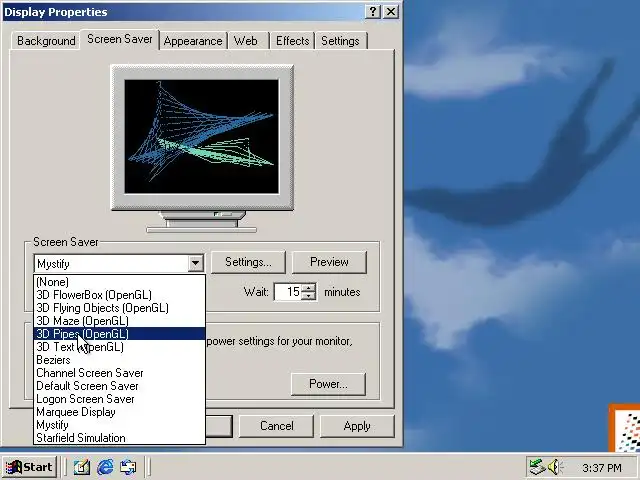Collapse the screen saver dropdown arrow

pyautogui.click(x=196, y=263)
